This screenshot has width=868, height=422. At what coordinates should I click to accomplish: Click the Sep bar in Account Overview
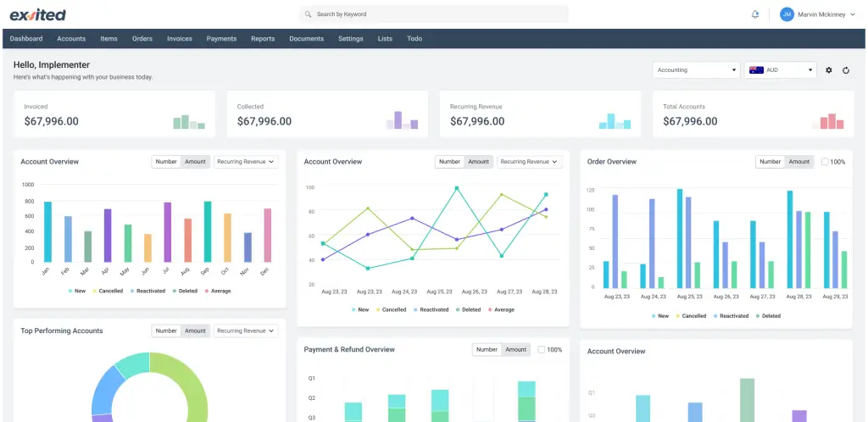click(208, 231)
